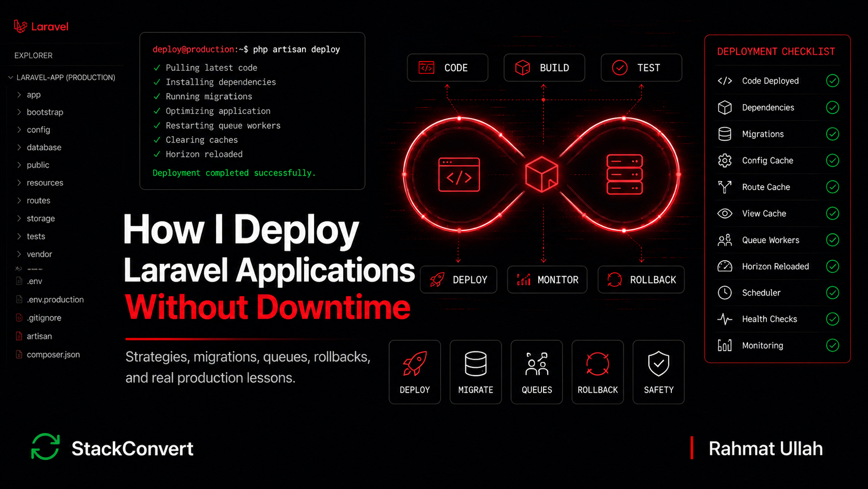Click the central cube icon in infinity loop
868x489 pixels.
coord(541,174)
